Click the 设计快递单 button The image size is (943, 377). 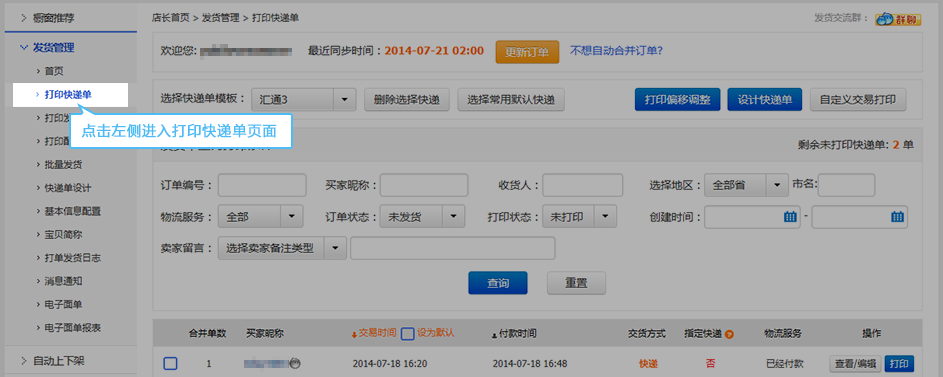(x=765, y=99)
